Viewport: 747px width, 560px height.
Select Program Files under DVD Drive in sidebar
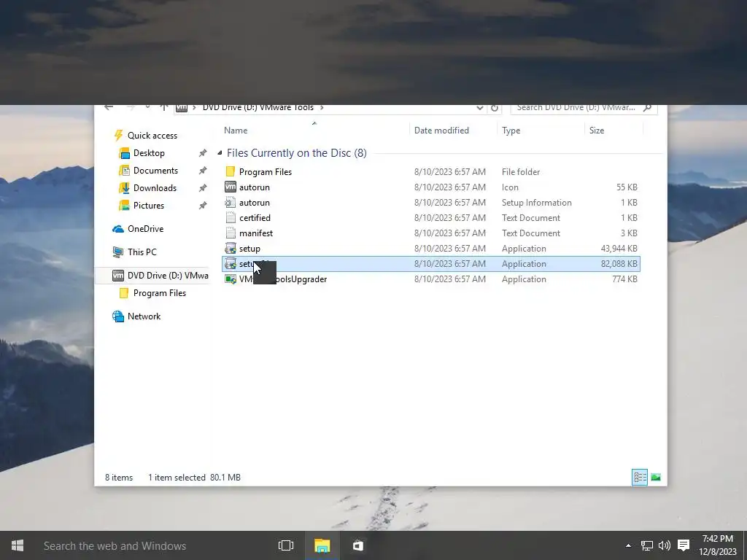(160, 293)
